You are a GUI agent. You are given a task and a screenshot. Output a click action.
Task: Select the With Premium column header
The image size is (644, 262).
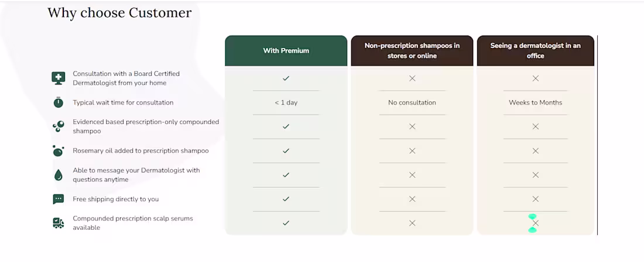286,51
